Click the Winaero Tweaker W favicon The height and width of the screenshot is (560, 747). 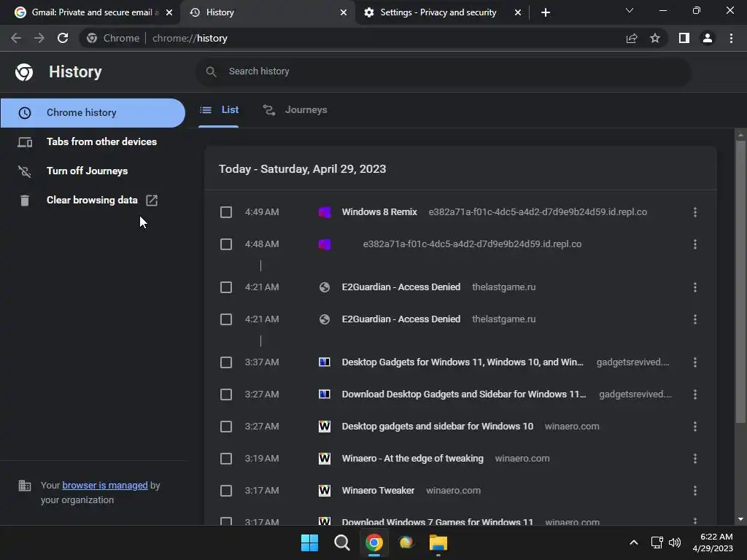pos(325,491)
